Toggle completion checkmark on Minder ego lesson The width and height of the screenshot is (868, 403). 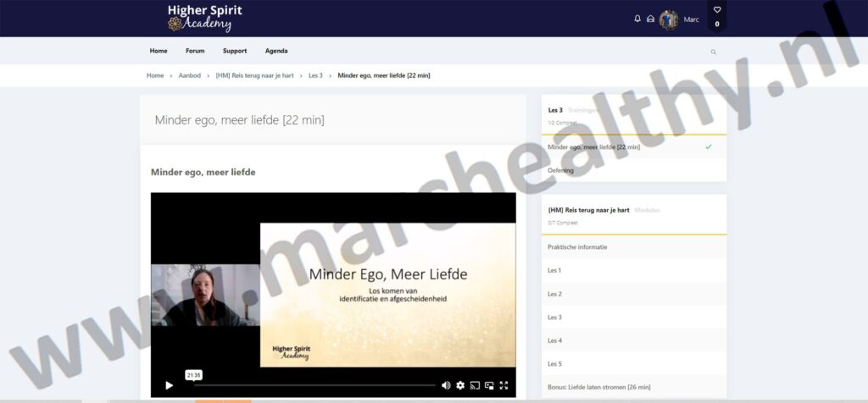708,146
